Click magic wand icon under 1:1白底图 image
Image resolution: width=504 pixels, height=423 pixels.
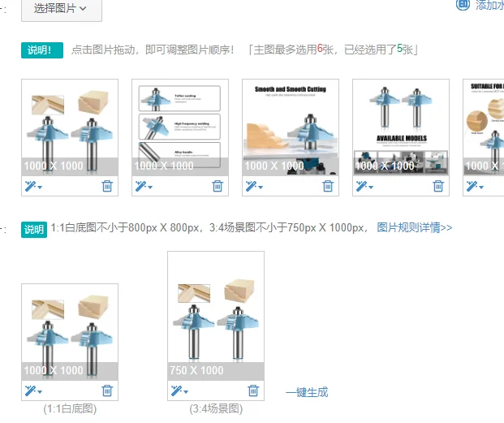[x=30, y=391]
